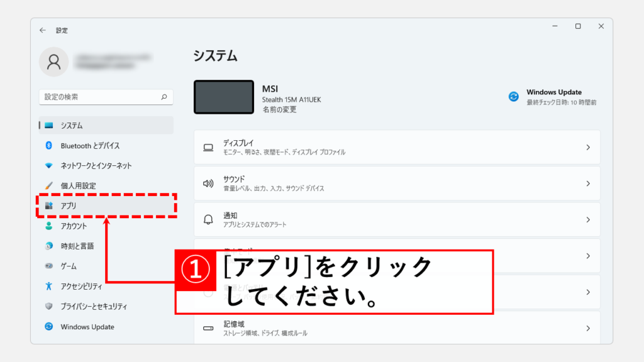Click the display laptop icon
644x362 pixels.
208,147
